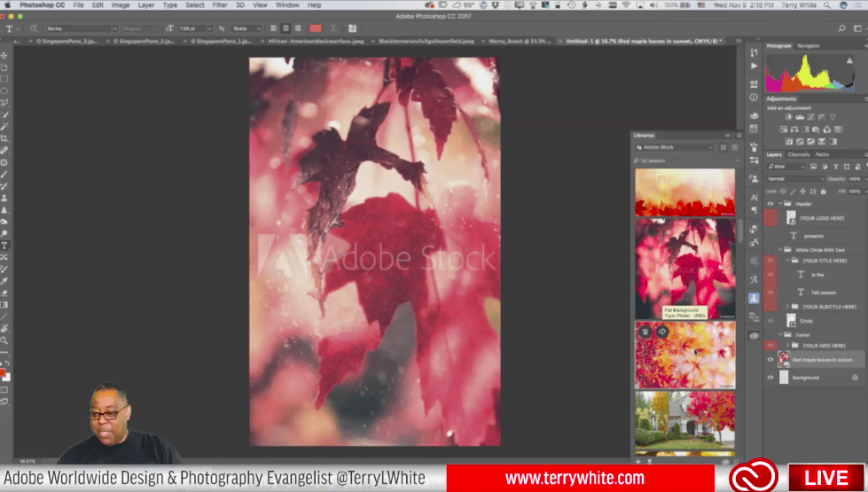Click the top orange leaves border thumbnail
This screenshot has width=868, height=492.
click(x=684, y=192)
